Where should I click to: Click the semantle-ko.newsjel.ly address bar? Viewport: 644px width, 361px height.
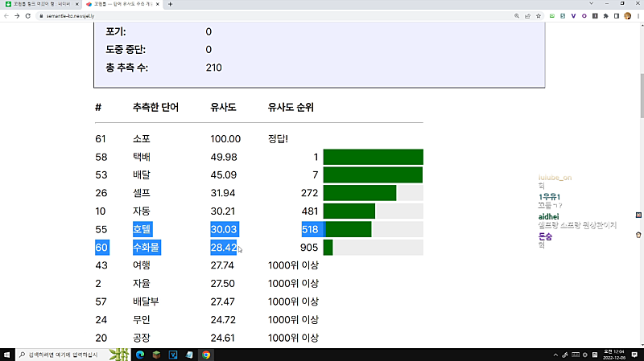click(x=242, y=15)
